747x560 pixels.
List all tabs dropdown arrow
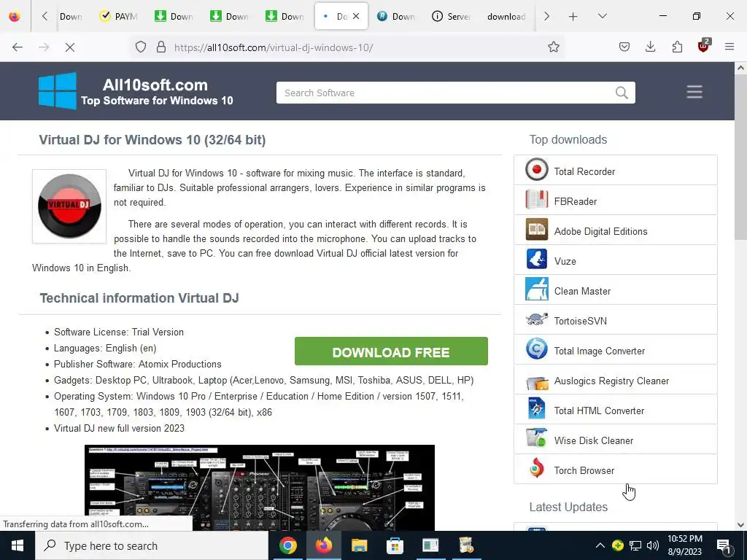pyautogui.click(x=602, y=16)
